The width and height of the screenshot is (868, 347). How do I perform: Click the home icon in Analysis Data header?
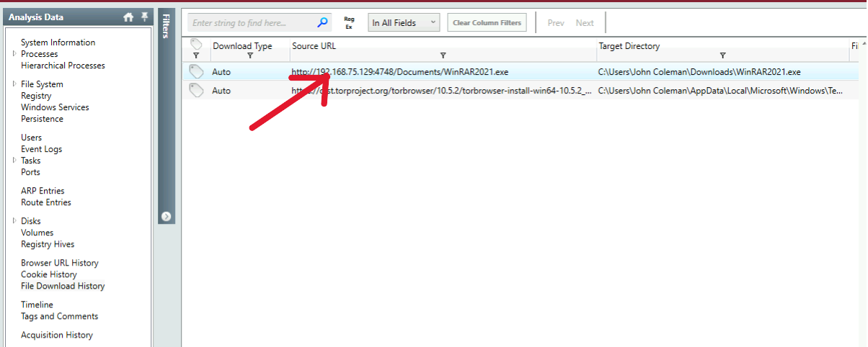click(128, 17)
